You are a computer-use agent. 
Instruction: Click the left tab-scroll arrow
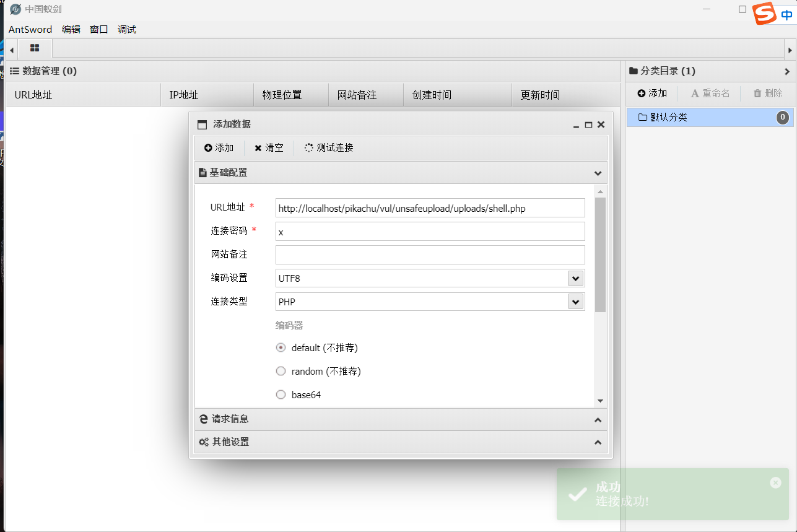click(11, 49)
